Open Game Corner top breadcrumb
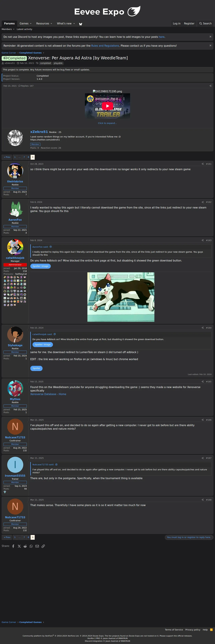The height and width of the screenshot is (644, 215). (x=9, y=53)
